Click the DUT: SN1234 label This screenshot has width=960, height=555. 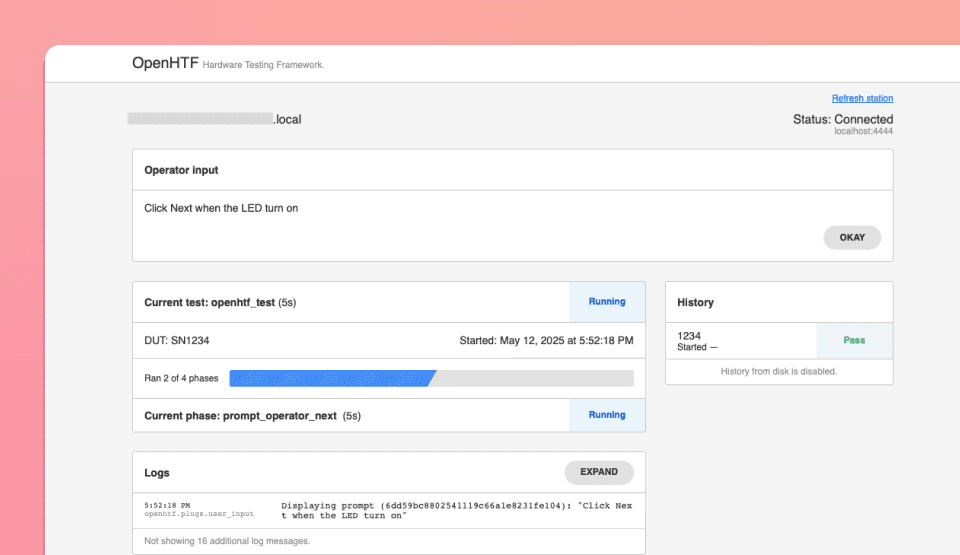177,340
